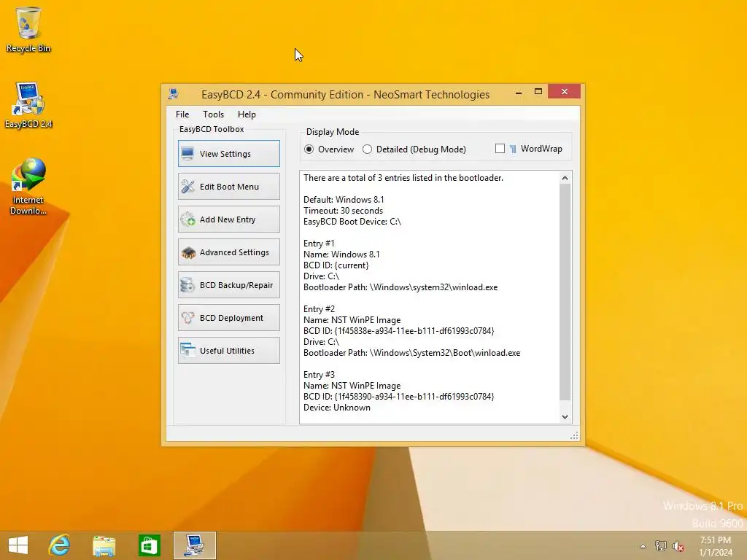
Task: Click the 'Device: Unknown' line
Action: 337,408
